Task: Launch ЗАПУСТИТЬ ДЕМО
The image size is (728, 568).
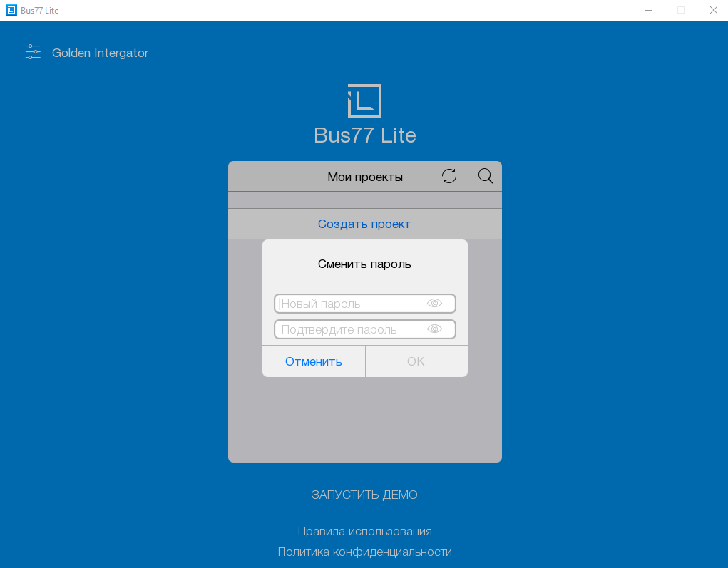Action: coord(364,495)
